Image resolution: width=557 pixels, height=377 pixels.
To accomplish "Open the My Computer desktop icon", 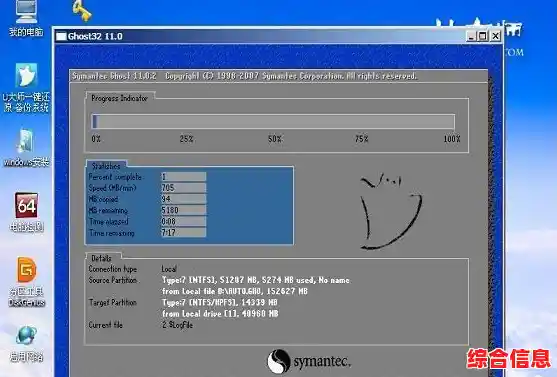I will 26,18.
